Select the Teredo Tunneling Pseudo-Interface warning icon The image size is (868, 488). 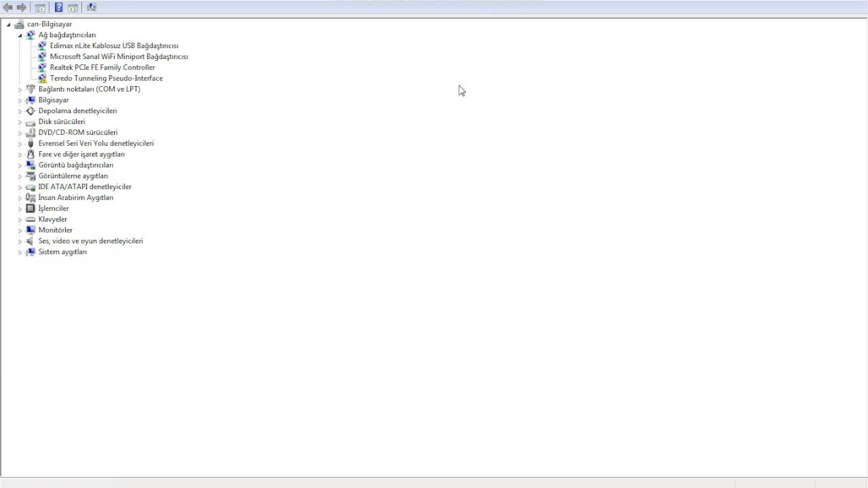(42, 79)
